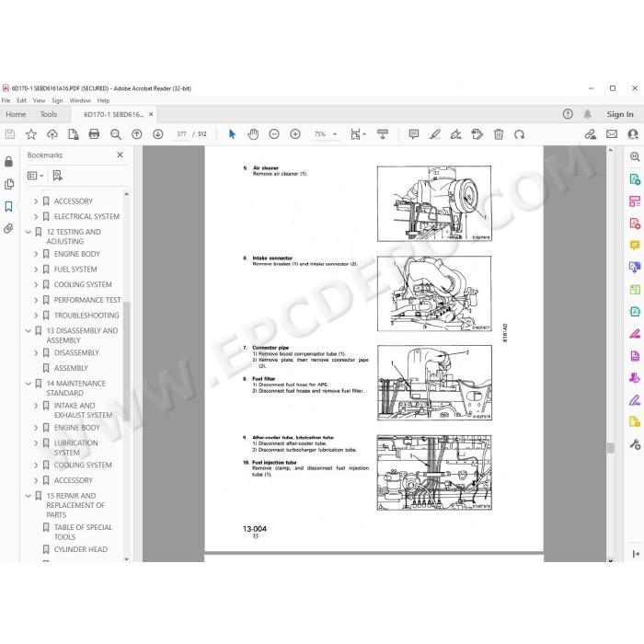Open the Help menu

(103, 100)
